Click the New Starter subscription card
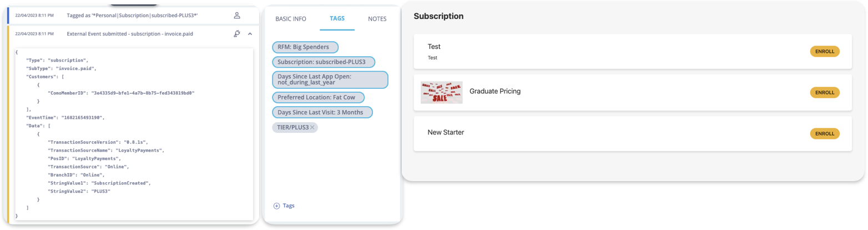Viewport: 868px width, 230px height. pos(633,133)
